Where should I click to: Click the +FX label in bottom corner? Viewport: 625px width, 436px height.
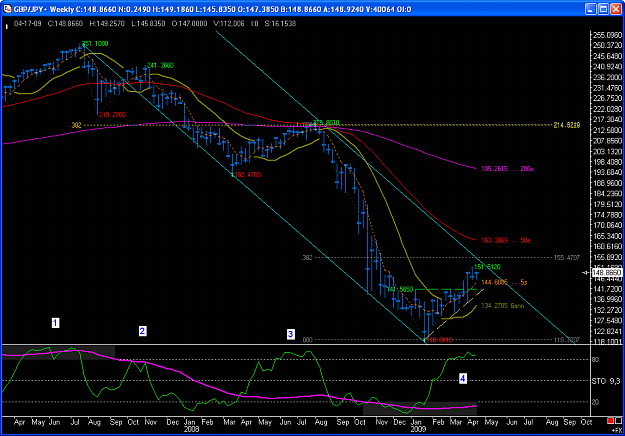pyautogui.click(x=616, y=430)
